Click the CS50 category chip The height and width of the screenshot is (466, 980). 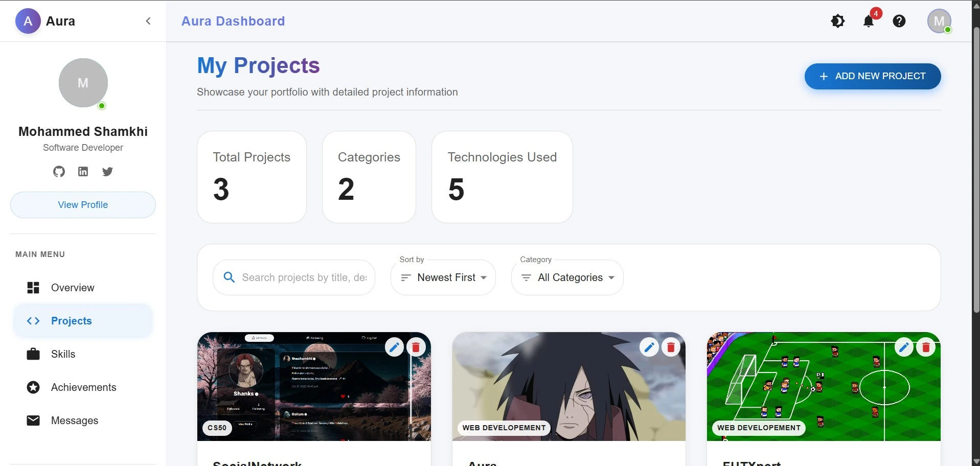pyautogui.click(x=217, y=428)
